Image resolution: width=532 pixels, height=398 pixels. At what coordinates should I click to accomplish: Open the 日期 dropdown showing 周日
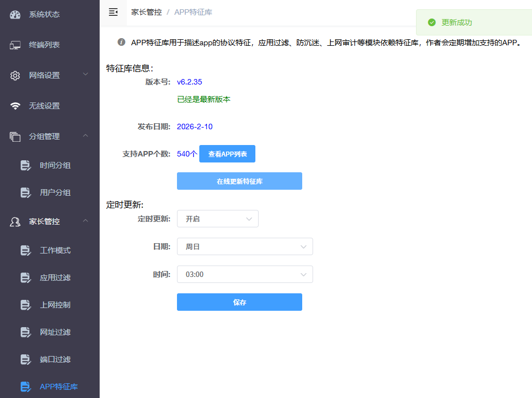point(244,246)
